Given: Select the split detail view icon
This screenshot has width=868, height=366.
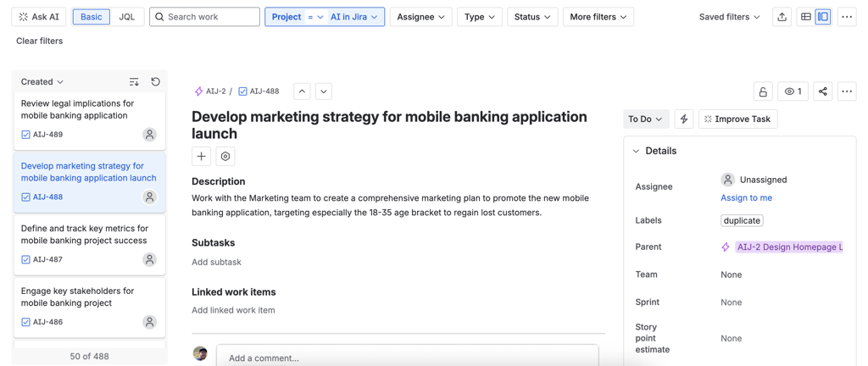Looking at the screenshot, I should tap(823, 17).
